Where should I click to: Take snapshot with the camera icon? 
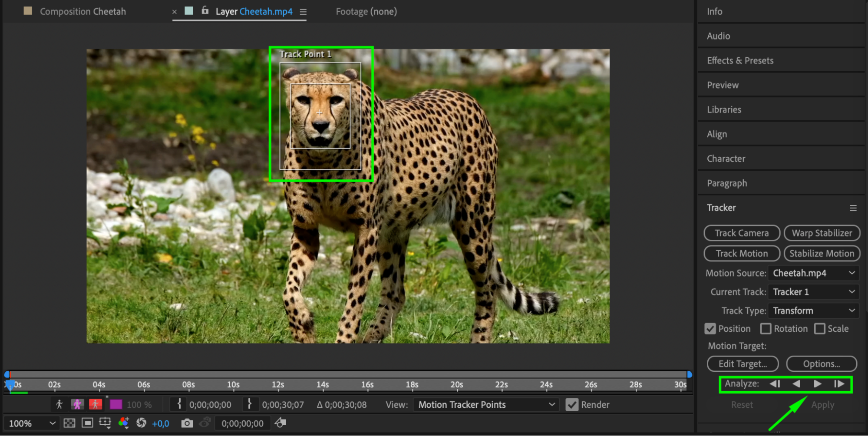point(187,423)
